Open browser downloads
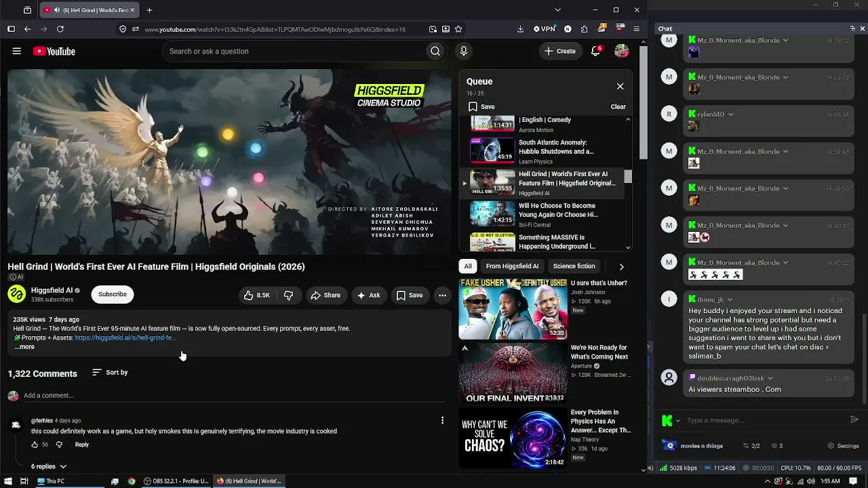The image size is (868, 488). (x=520, y=29)
